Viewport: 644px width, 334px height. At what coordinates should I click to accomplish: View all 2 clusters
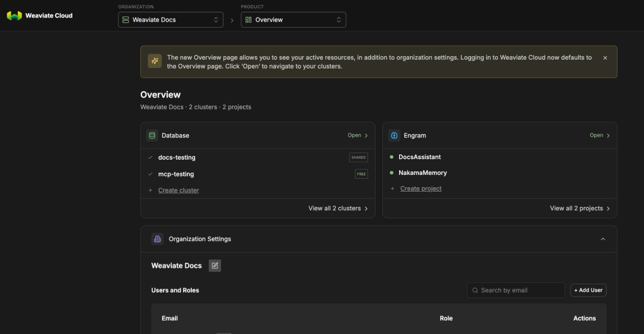click(338, 208)
